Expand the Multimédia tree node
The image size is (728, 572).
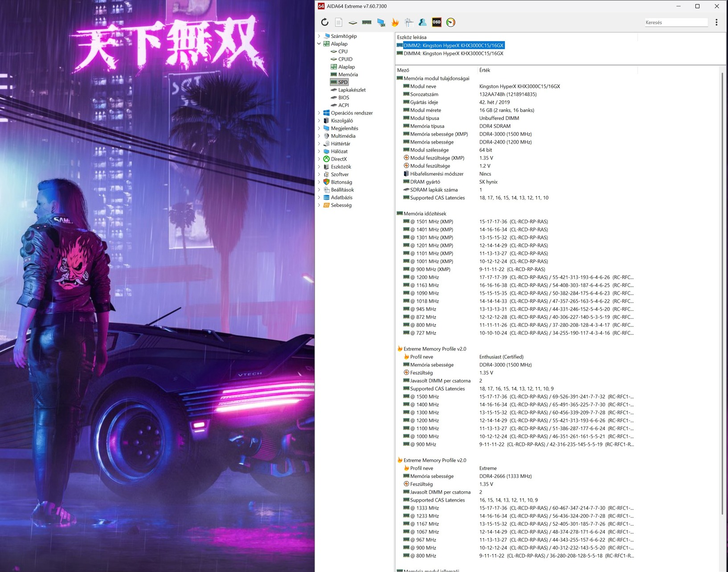319,136
